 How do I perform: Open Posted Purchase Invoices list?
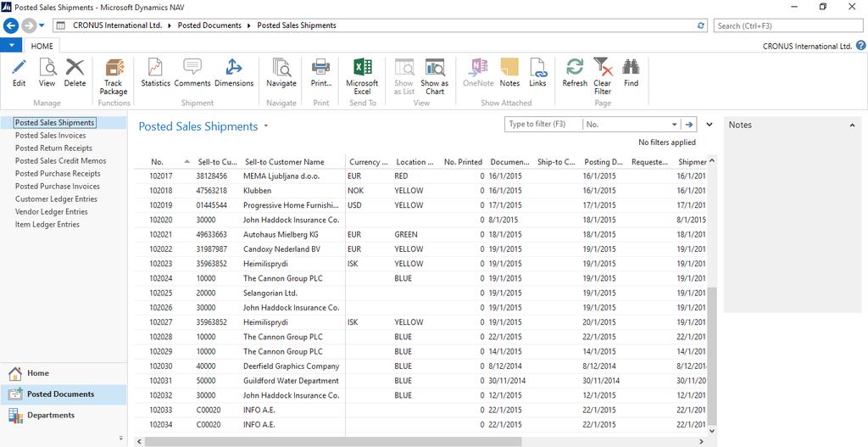58,186
